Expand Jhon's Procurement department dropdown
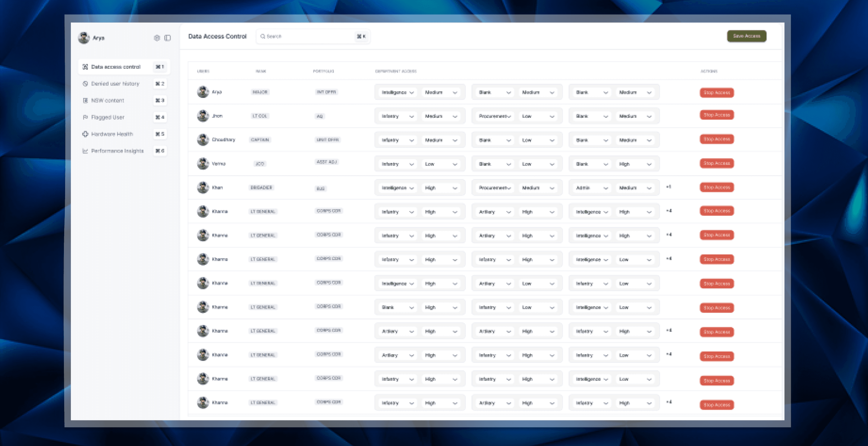The height and width of the screenshot is (446, 868). coord(494,116)
